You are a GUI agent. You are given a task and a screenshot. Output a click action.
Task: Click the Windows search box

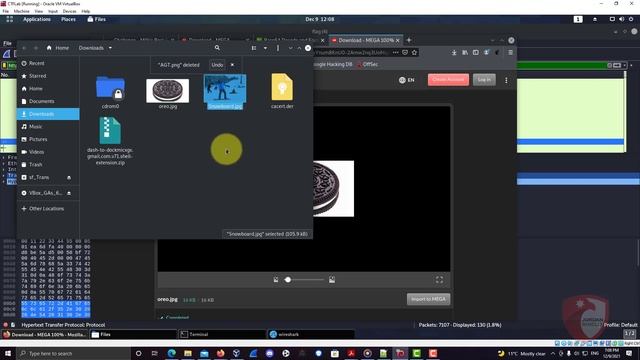click(73, 353)
